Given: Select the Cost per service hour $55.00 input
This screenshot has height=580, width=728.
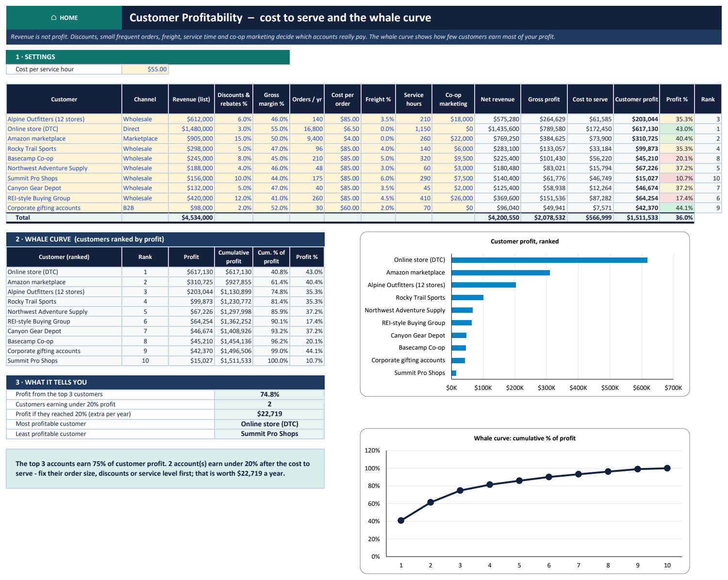Looking at the screenshot, I should [x=145, y=69].
